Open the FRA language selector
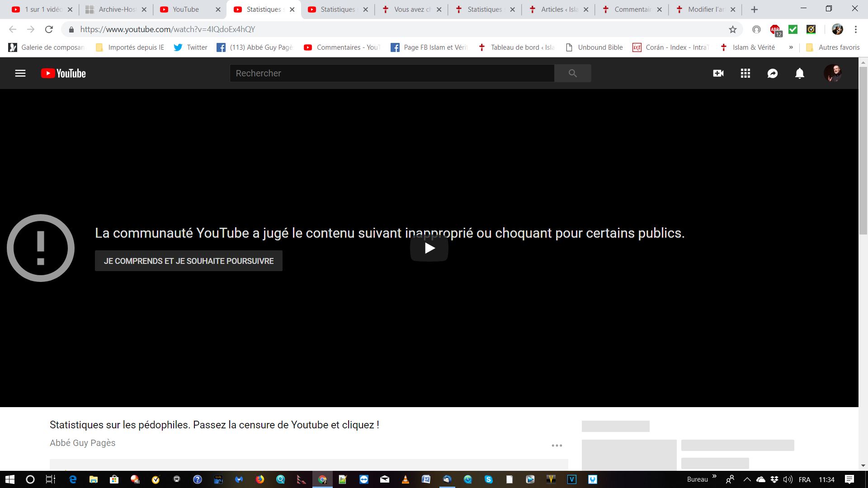The height and width of the screenshot is (488, 868). pos(805,479)
